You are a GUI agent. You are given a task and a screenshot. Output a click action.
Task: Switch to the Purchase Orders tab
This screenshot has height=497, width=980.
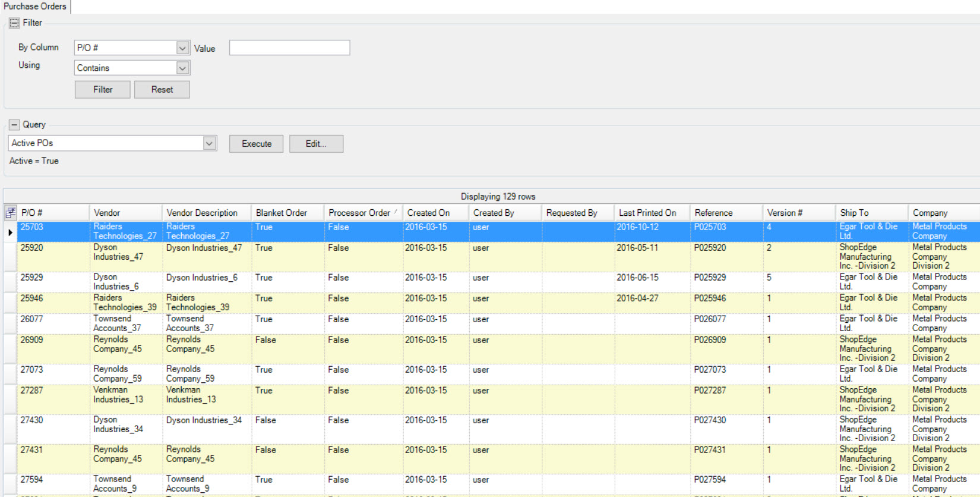point(35,7)
